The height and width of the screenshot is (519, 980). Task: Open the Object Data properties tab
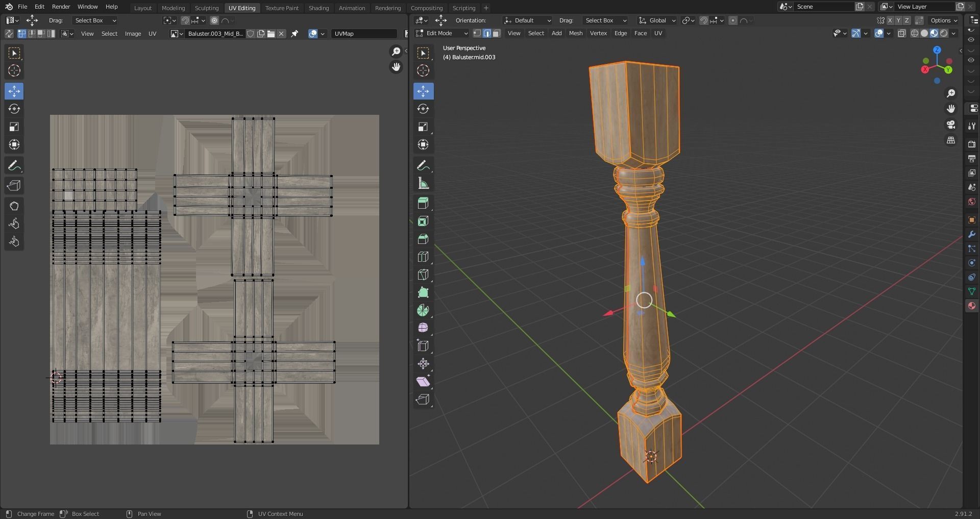pyautogui.click(x=971, y=291)
